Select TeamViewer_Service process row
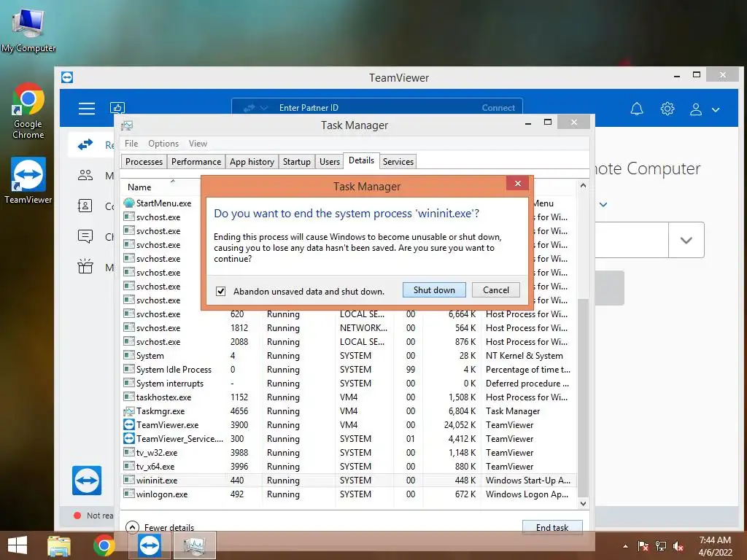The height and width of the screenshot is (560, 747). tap(349, 438)
